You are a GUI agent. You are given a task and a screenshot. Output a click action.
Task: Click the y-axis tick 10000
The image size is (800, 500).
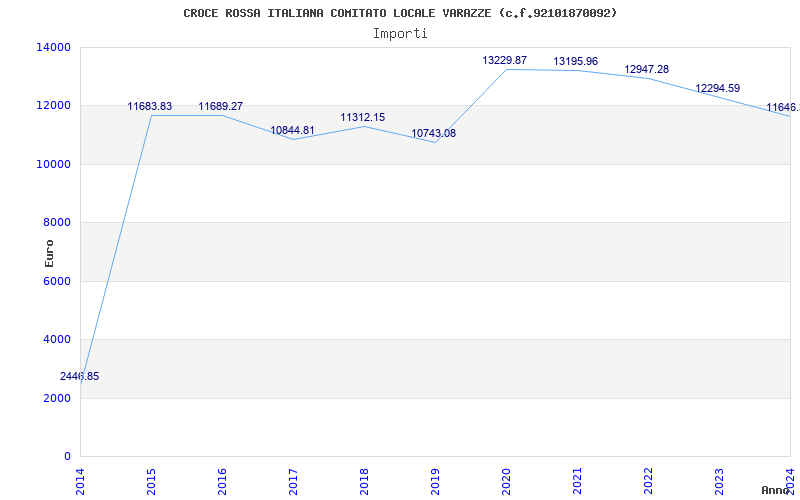[54, 164]
